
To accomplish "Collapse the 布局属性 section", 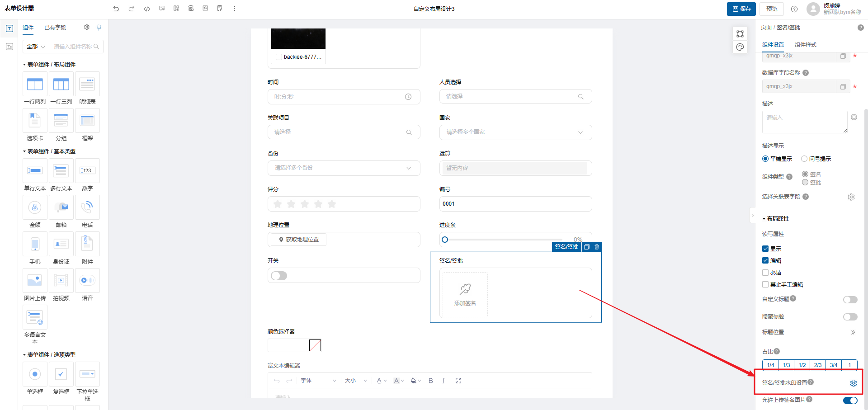I will (x=776, y=219).
